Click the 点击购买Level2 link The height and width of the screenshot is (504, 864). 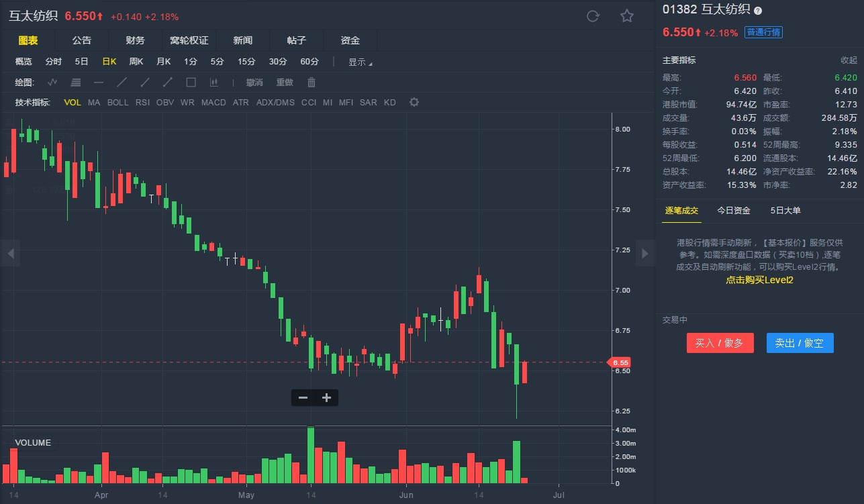(x=759, y=280)
